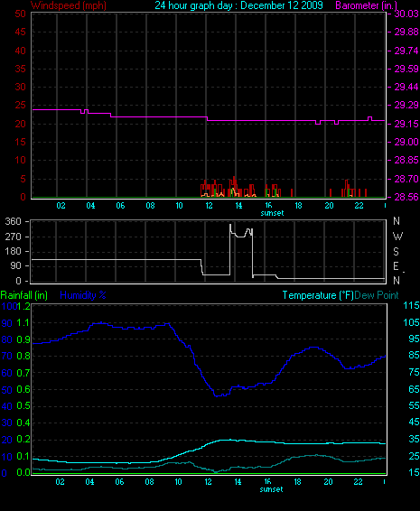Image resolution: width=420 pixels, height=511 pixels.
Task: Click the 115 temperature scale value
Action: (411, 305)
